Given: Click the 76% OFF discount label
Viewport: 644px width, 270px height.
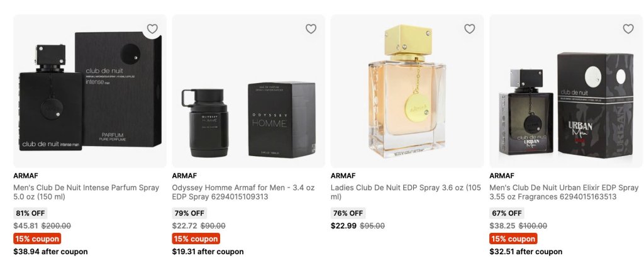Looking at the screenshot, I should (x=348, y=213).
